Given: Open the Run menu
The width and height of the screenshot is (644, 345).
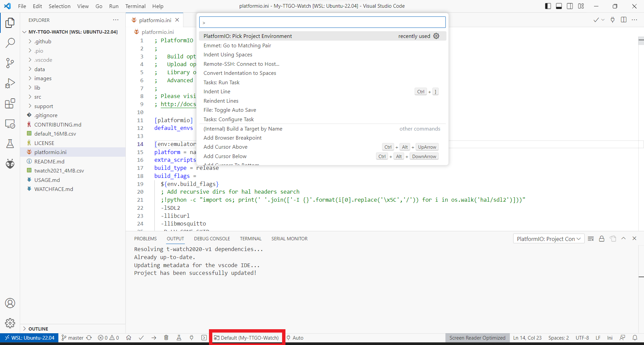Looking at the screenshot, I should [x=114, y=6].
